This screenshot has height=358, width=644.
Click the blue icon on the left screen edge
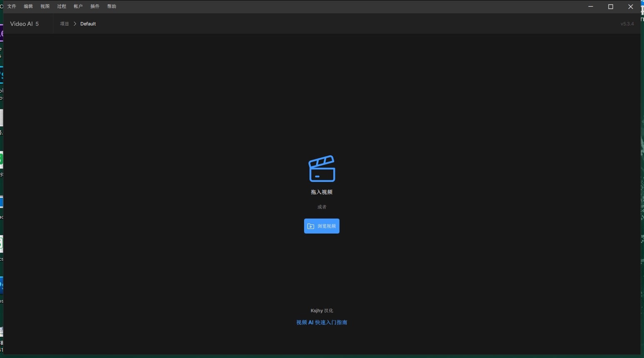pos(1,202)
